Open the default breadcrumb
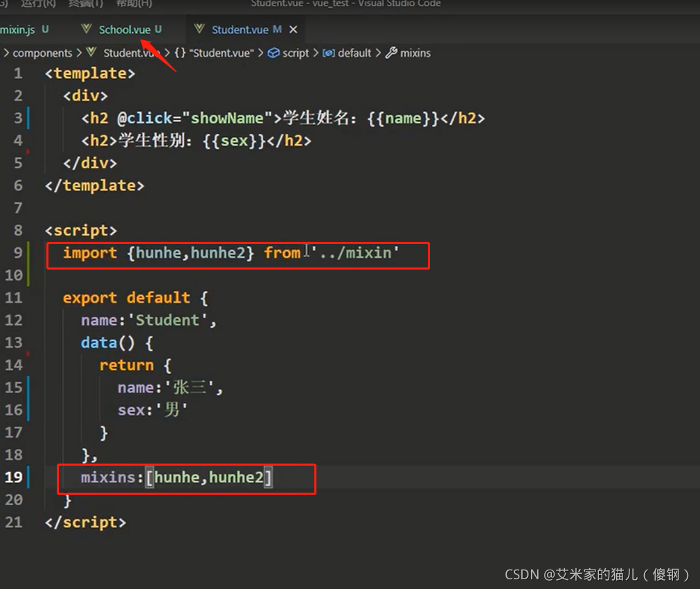700x589 pixels. [x=355, y=53]
